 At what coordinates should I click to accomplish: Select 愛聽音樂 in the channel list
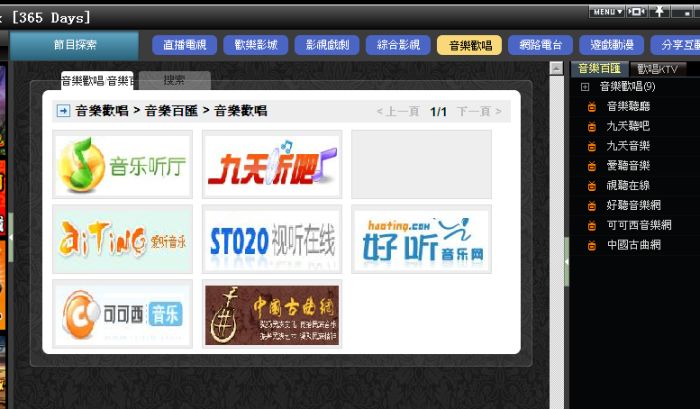pos(628,166)
